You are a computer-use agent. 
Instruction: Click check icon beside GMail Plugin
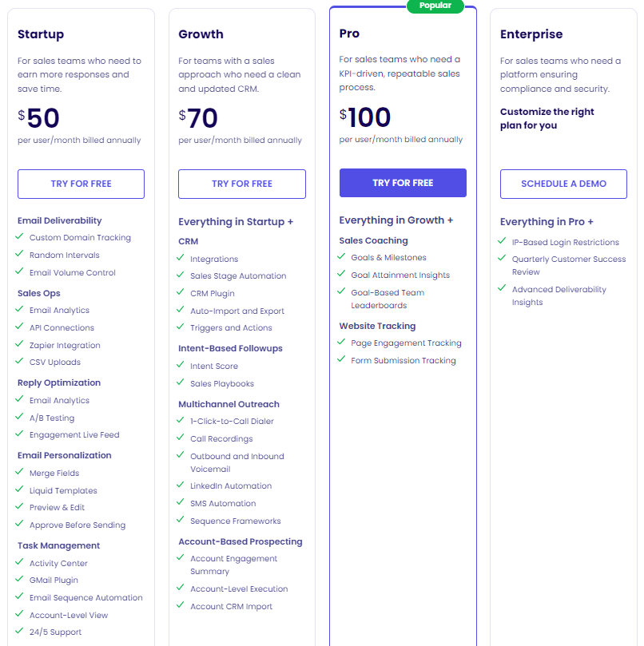[x=19, y=580]
